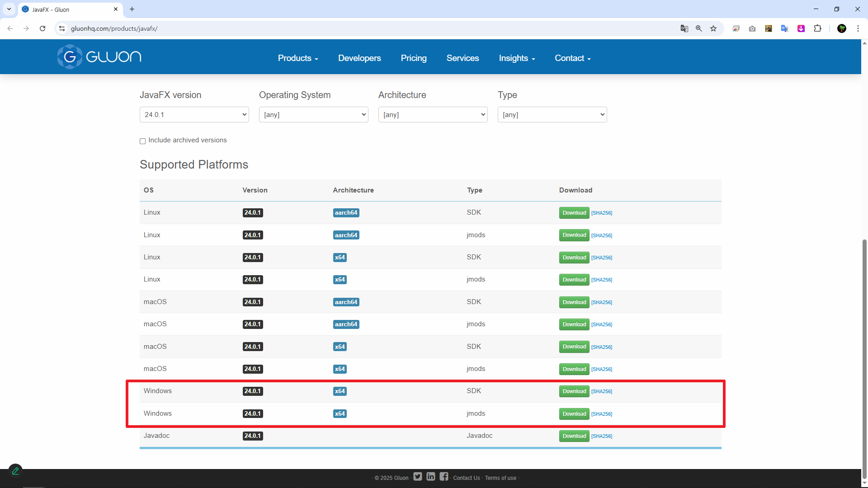Download the Javadoc package
The width and height of the screenshot is (868, 488).
[574, 436]
